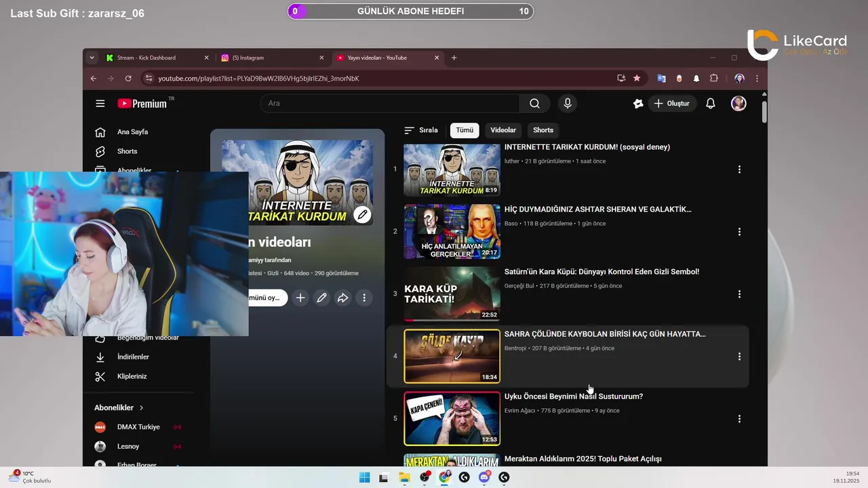Open Google Translate extension icon

click(661, 79)
